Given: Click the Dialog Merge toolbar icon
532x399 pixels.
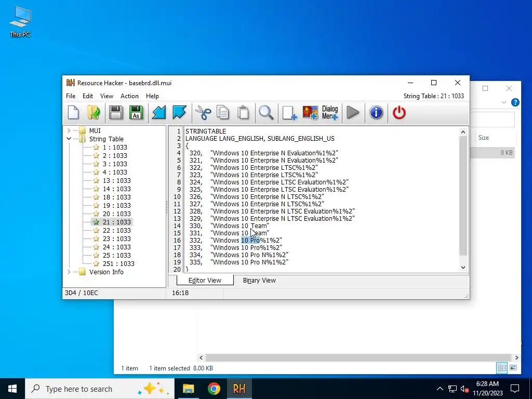Looking at the screenshot, I should (330, 113).
